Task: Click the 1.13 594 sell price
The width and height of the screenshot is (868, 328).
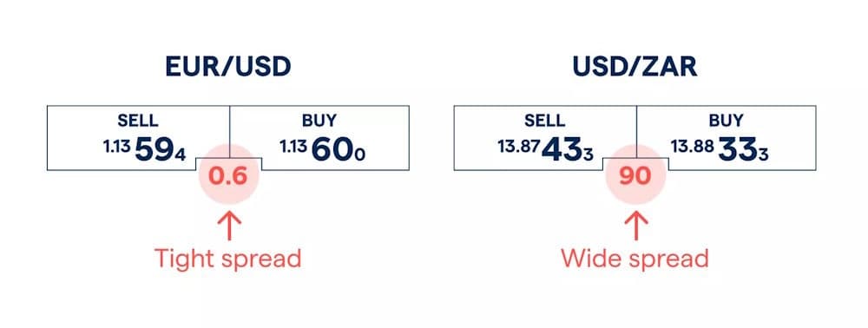Action: (145, 150)
